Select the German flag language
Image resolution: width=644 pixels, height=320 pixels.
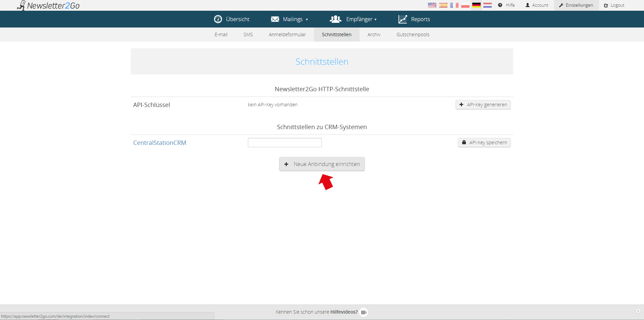click(476, 5)
